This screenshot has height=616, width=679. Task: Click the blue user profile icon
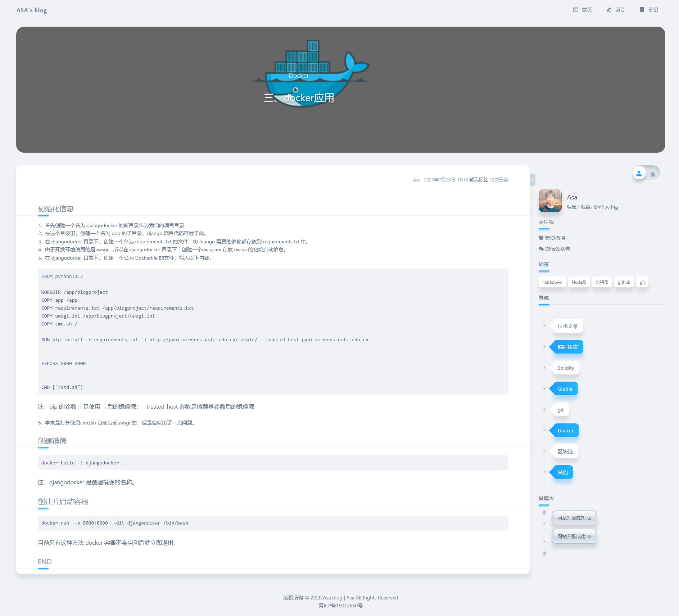[639, 173]
